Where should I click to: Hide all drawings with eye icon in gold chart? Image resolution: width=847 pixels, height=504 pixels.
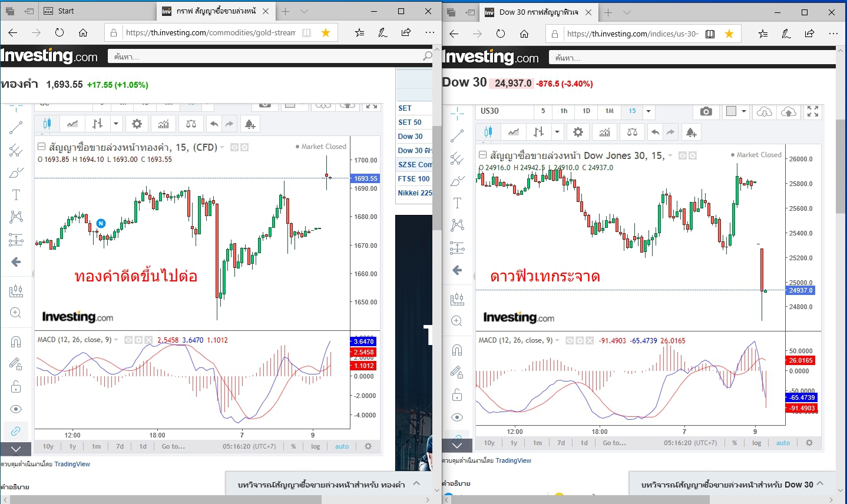[x=16, y=409]
